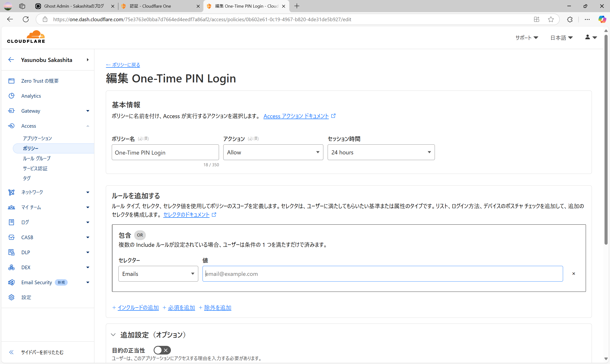This screenshot has height=364, width=610.
Task: Click the DLP sidebar icon
Action: click(11, 252)
